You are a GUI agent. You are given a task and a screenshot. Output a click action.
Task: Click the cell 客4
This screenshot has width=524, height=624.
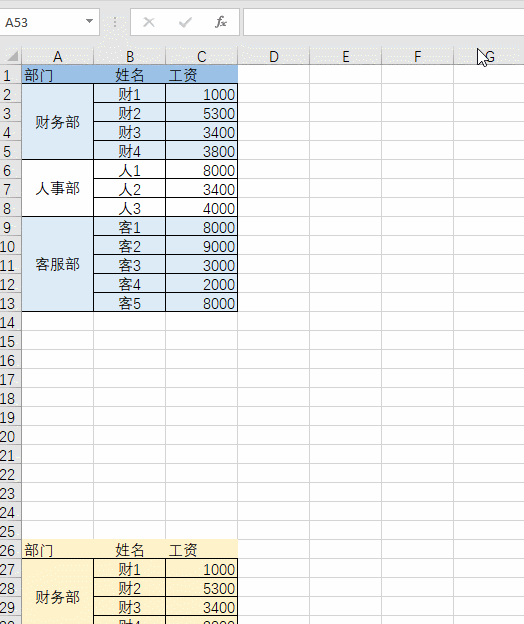click(130, 284)
